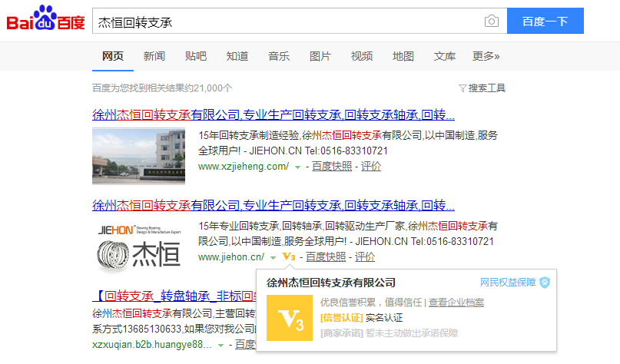Open 百度快照 for xzjieheng result
The image size is (620, 364).
click(x=332, y=167)
